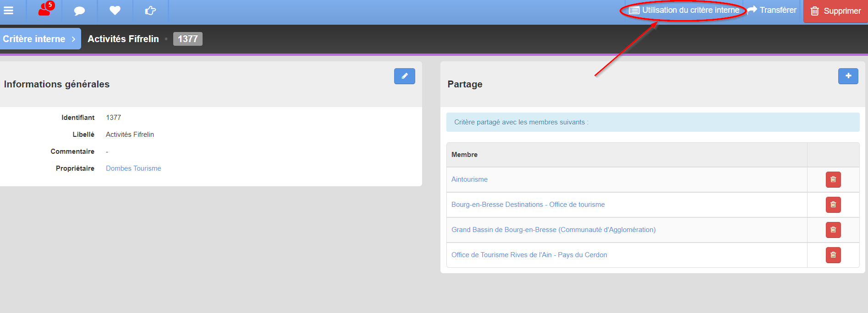Open the red users notifications icon

tap(45, 9)
